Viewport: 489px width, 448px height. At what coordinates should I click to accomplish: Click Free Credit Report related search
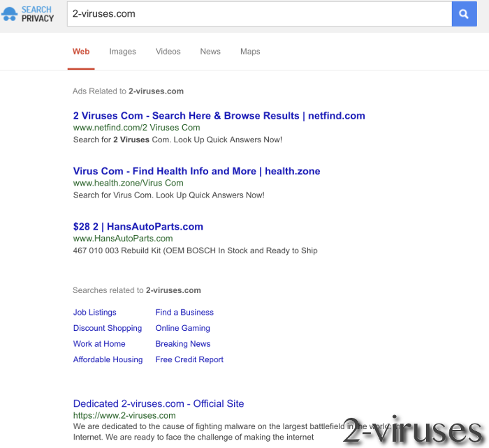[189, 360]
